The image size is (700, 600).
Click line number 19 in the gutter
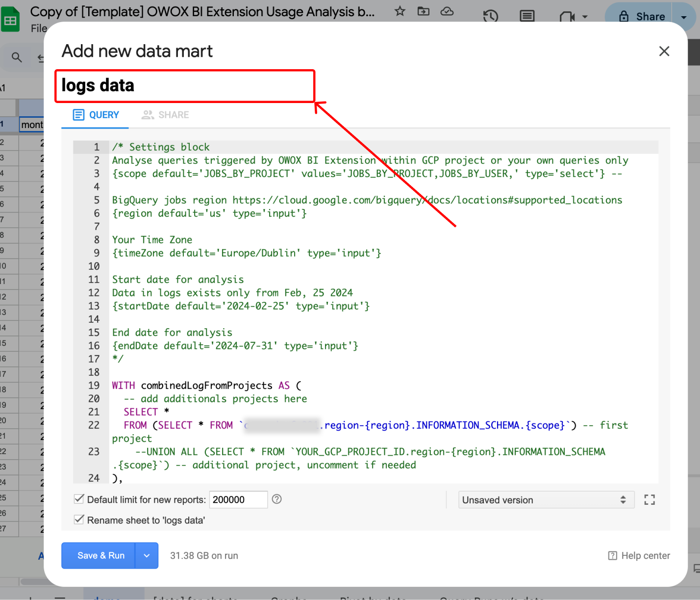point(94,386)
